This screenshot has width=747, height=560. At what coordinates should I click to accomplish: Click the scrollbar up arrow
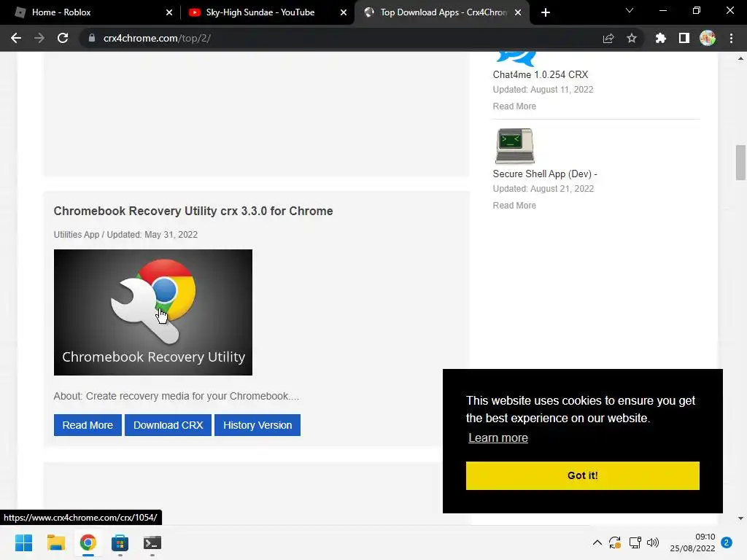click(x=740, y=58)
